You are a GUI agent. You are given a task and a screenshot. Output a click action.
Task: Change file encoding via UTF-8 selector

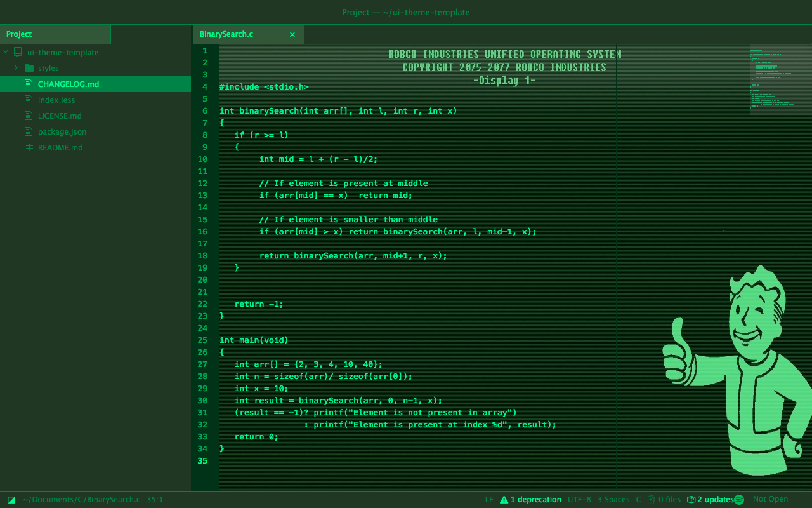click(579, 500)
